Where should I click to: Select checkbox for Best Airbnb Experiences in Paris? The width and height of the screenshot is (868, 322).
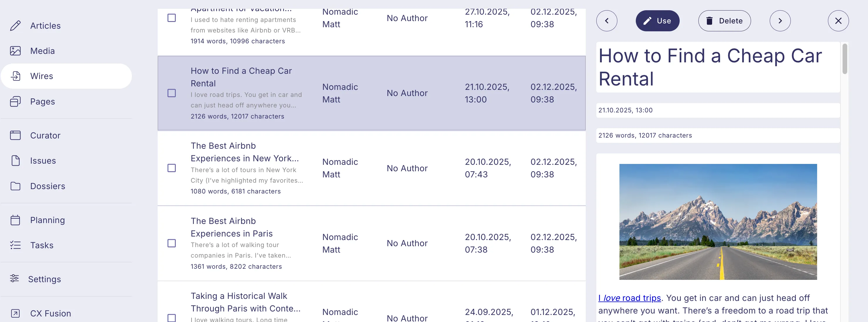coord(171,243)
